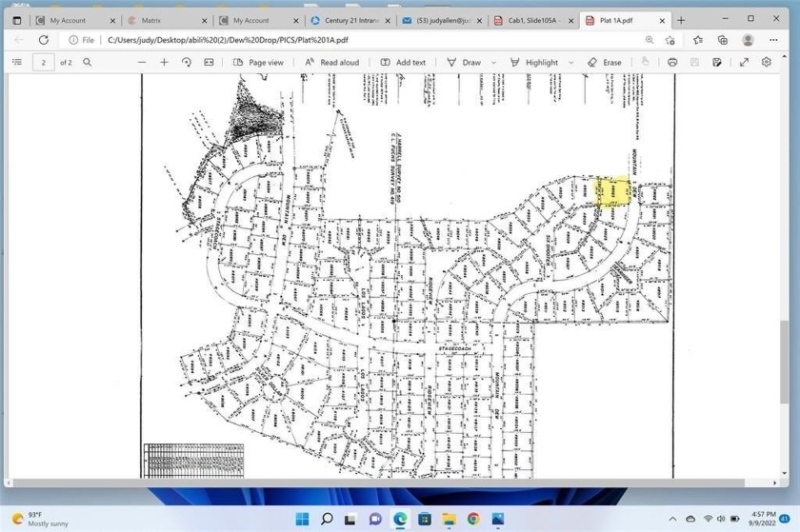Open PDF settings gear icon
The image size is (800, 532).
767,62
